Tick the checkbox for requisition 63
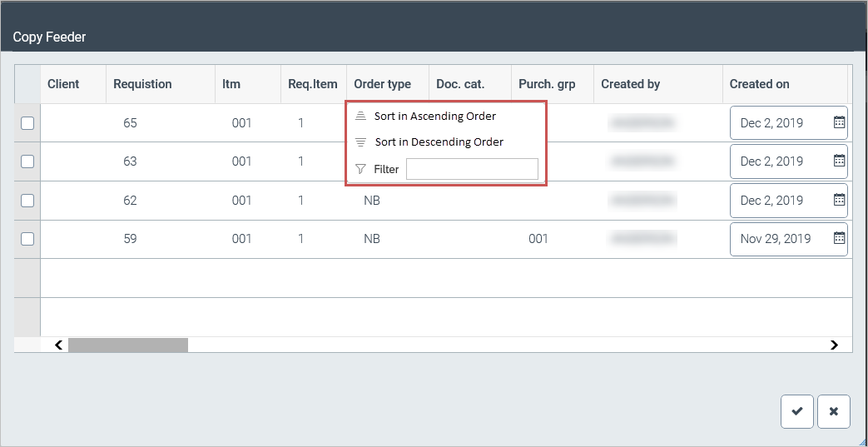868x447 pixels. tap(27, 161)
